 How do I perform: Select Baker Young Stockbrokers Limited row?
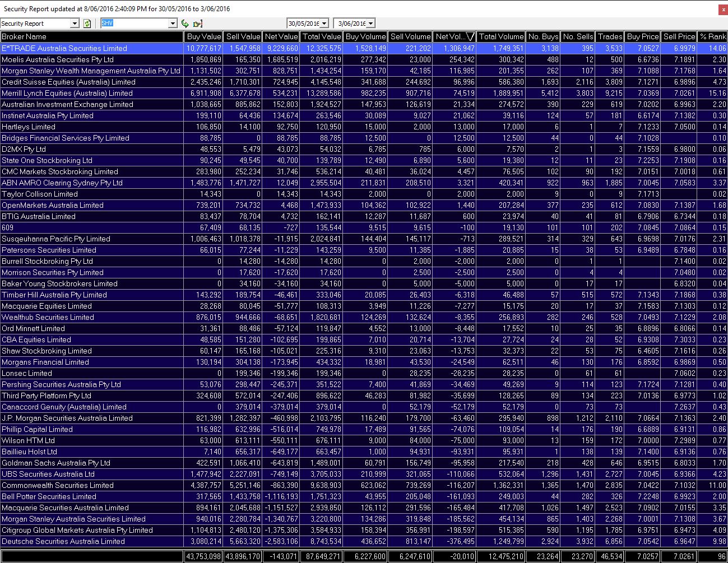tap(364, 283)
